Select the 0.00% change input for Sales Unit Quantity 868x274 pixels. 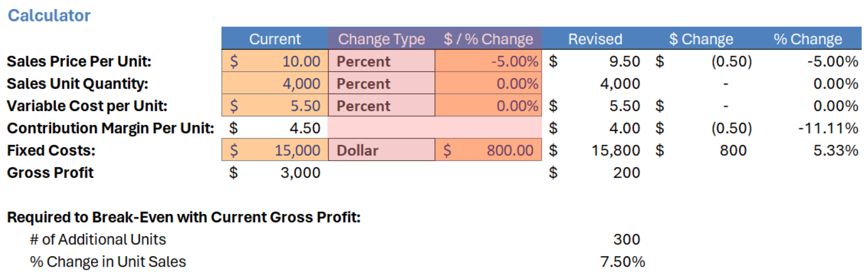(488, 84)
